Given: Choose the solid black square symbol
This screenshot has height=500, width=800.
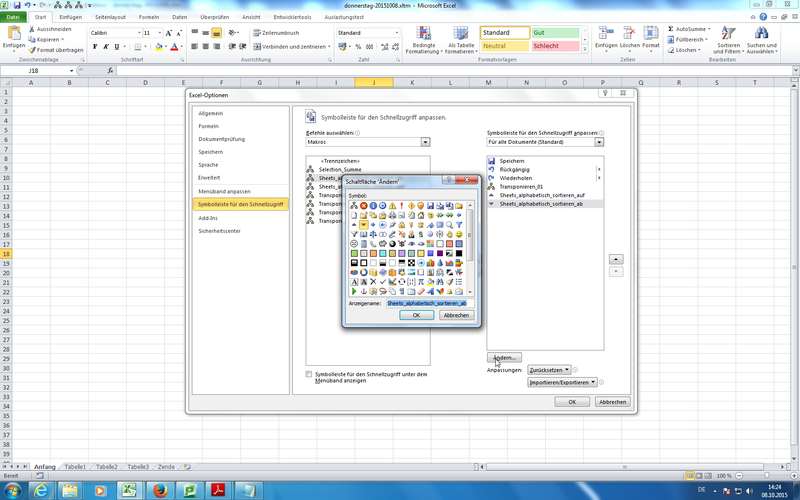Looking at the screenshot, I should point(459,253).
